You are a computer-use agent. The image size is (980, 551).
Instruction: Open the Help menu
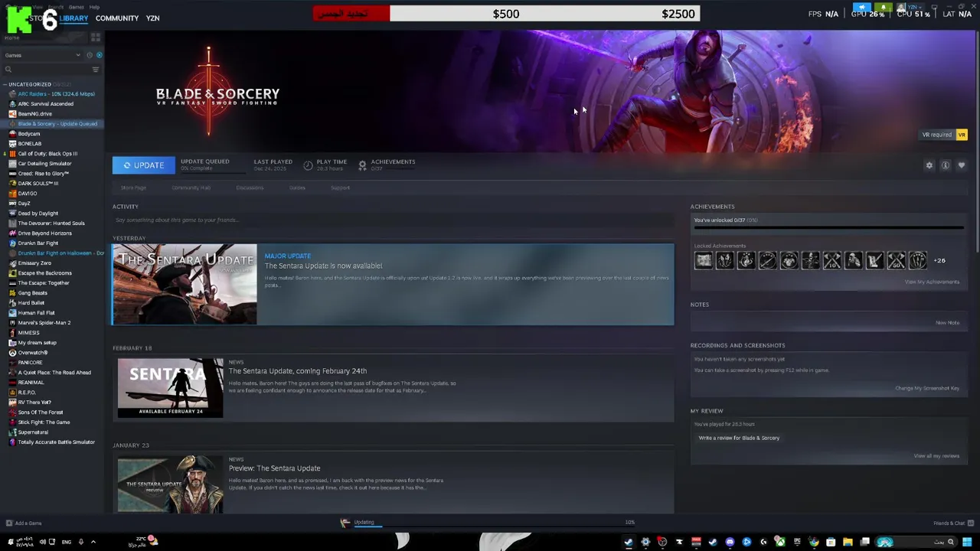point(94,7)
